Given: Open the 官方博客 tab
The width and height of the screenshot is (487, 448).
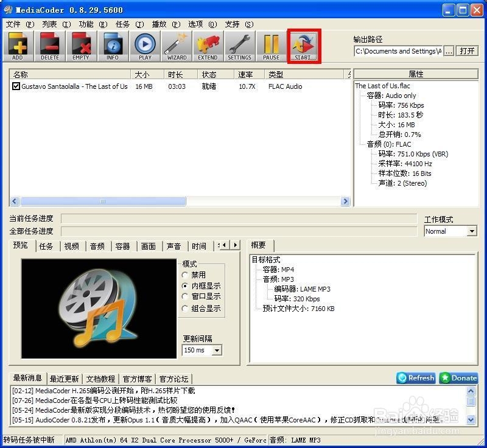Looking at the screenshot, I should coord(138,379).
